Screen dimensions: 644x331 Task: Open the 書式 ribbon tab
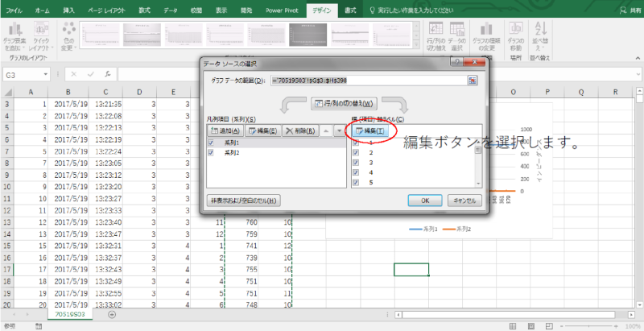pos(350,10)
